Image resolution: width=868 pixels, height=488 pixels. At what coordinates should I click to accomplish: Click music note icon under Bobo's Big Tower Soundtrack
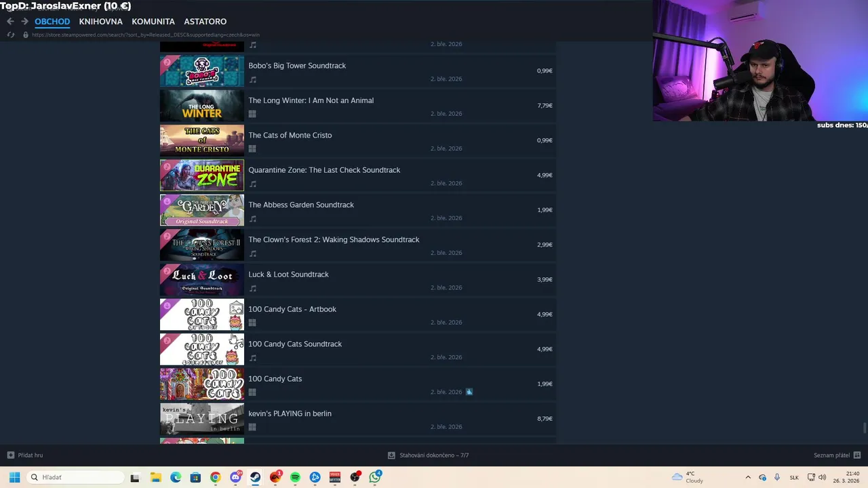[252, 79]
